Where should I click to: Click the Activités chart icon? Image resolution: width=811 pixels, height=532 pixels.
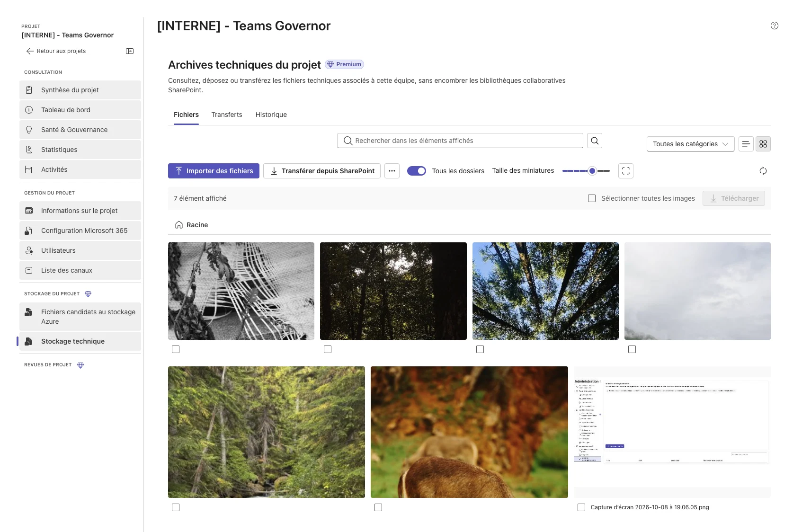coord(29,169)
